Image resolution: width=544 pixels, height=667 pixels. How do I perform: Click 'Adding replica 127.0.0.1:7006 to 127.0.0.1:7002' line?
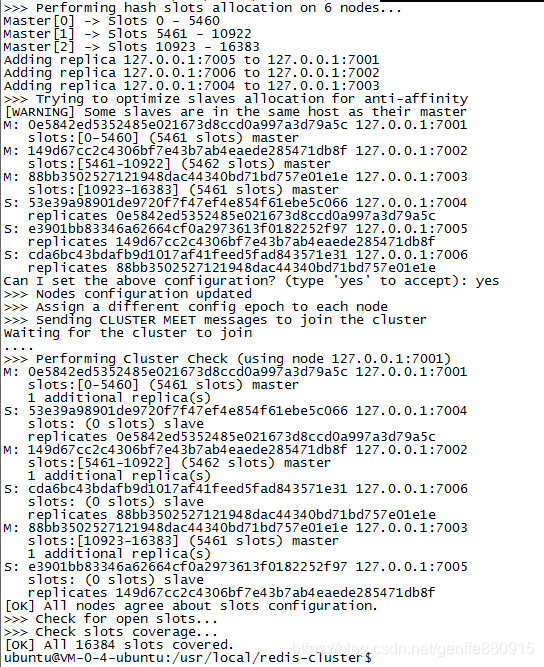191,73
